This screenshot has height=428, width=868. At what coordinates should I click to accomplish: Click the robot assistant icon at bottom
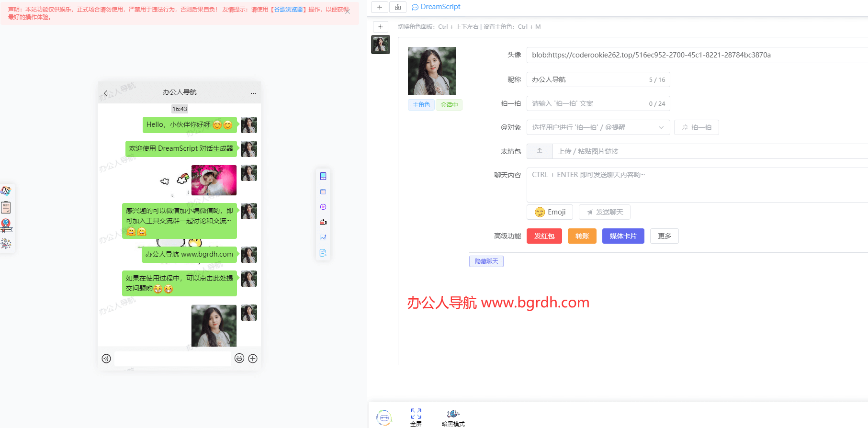pyautogui.click(x=384, y=418)
